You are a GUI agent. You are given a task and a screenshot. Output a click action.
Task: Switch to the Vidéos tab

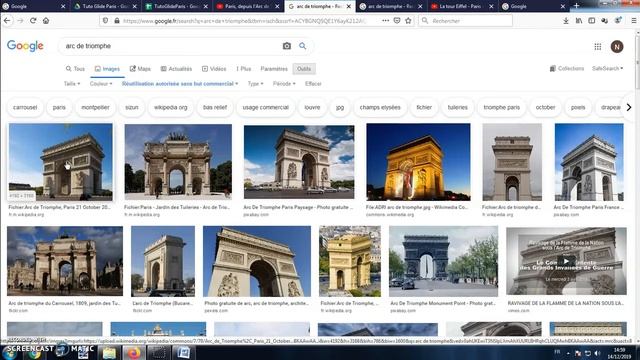[x=214, y=69]
